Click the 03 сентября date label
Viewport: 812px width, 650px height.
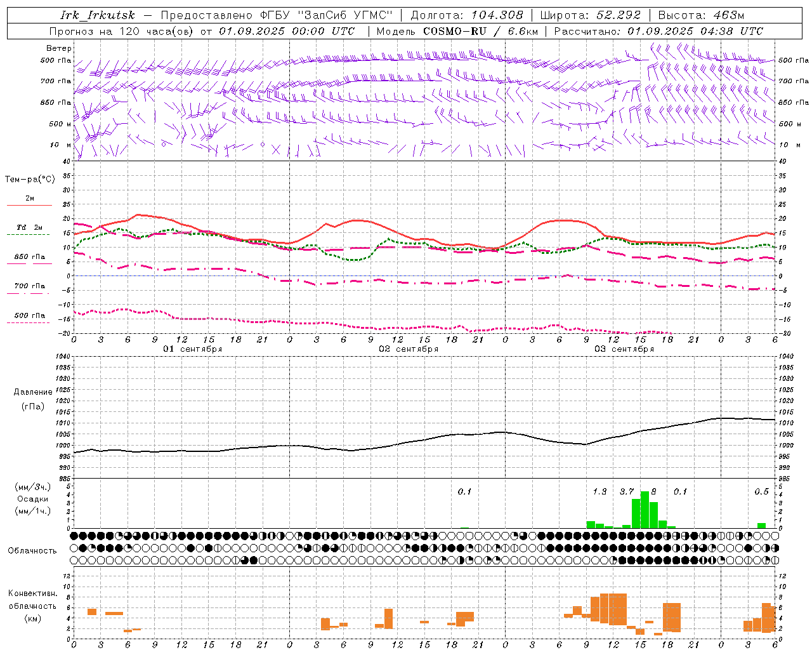tap(624, 349)
